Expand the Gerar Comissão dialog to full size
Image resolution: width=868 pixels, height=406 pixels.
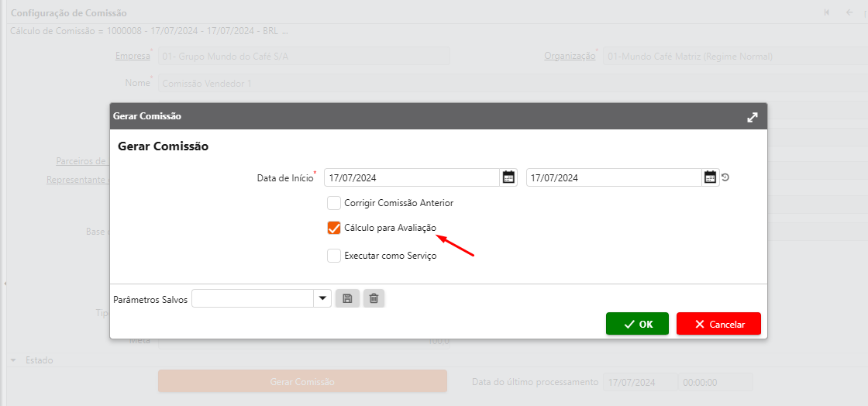[752, 117]
